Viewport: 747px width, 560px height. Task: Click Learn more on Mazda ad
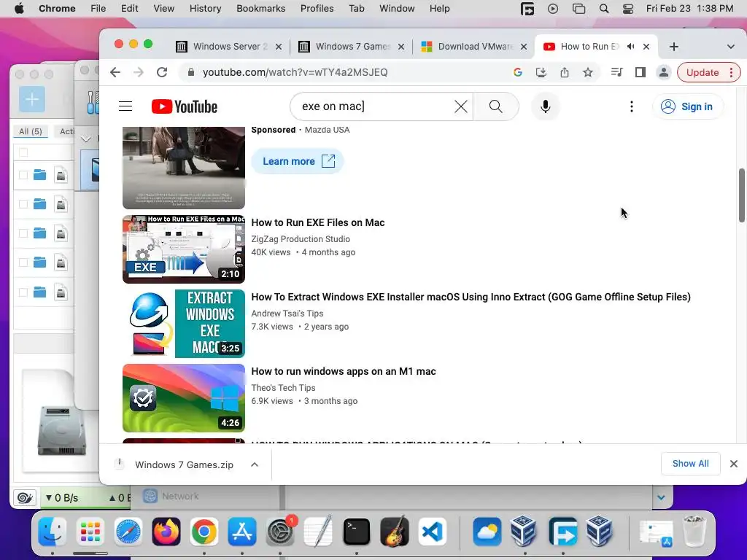pyautogui.click(x=298, y=161)
